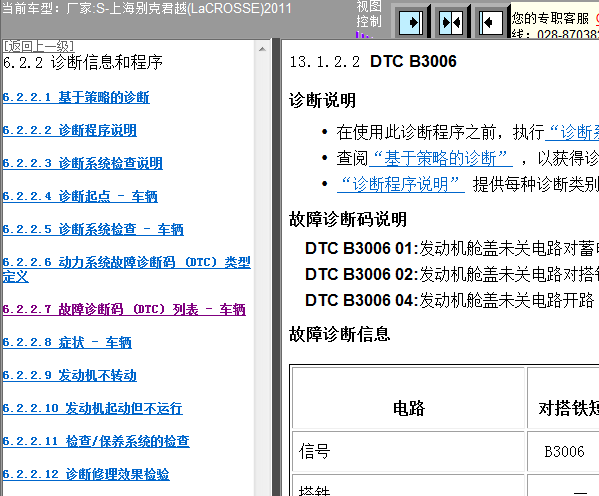Click the 故障诊断码说明 heading
Viewport: 599px width, 496px height.
pos(348,219)
